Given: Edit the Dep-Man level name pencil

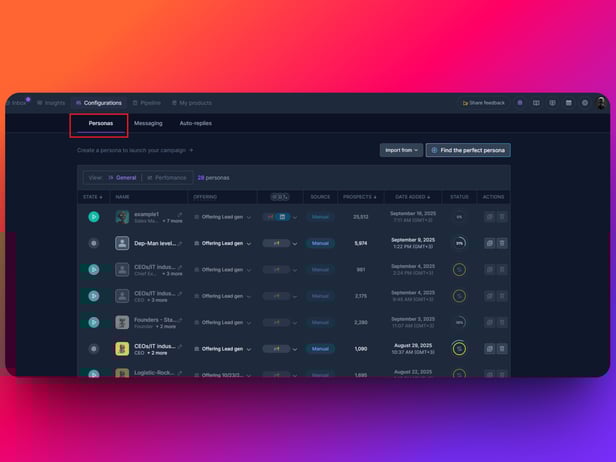Looking at the screenshot, I should coord(180,244).
